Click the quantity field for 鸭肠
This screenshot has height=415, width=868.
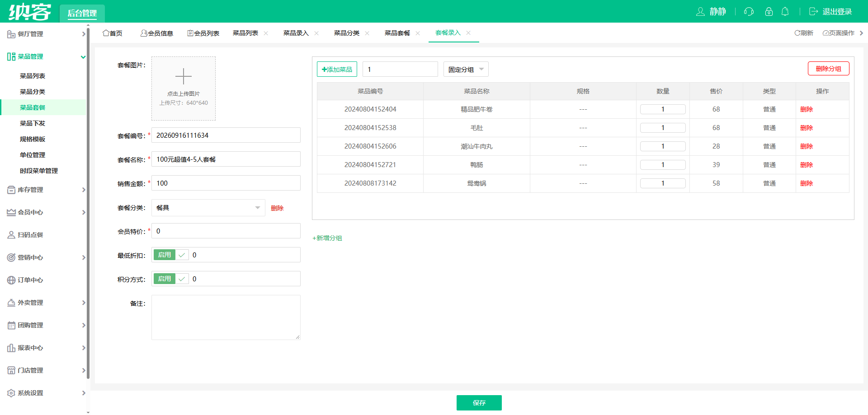[663, 165]
